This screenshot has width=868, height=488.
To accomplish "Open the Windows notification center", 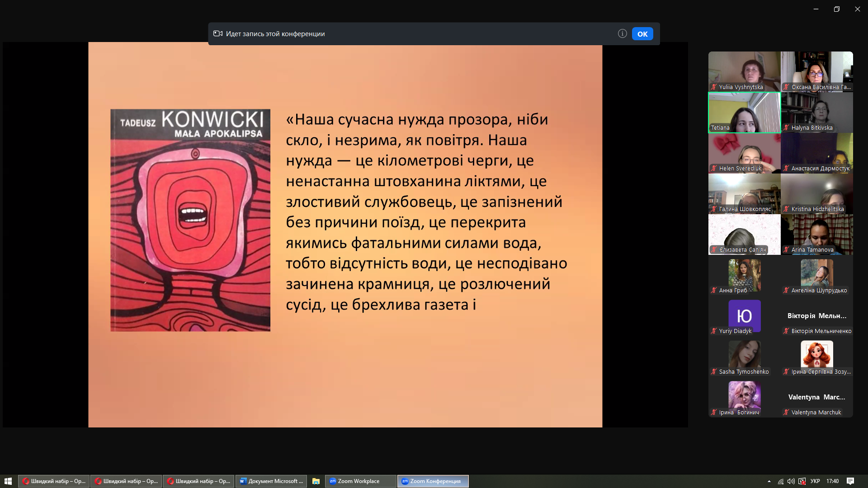I will point(850,481).
